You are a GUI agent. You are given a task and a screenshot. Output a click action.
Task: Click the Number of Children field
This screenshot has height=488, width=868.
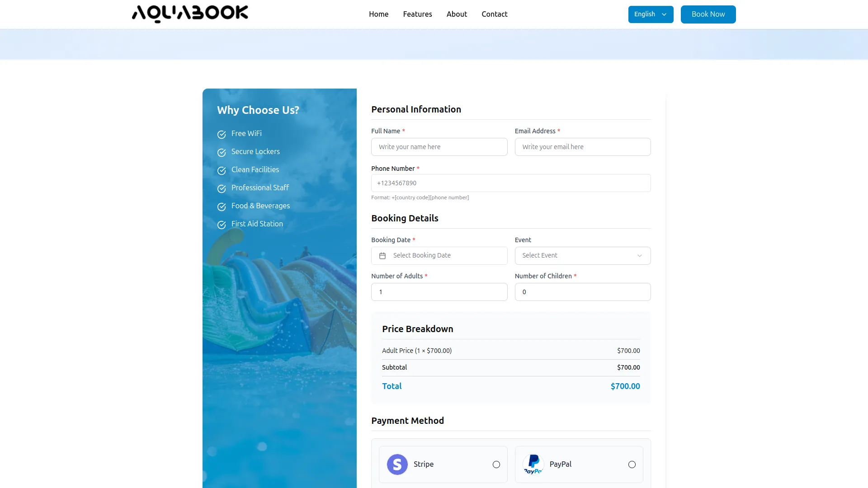click(582, 292)
